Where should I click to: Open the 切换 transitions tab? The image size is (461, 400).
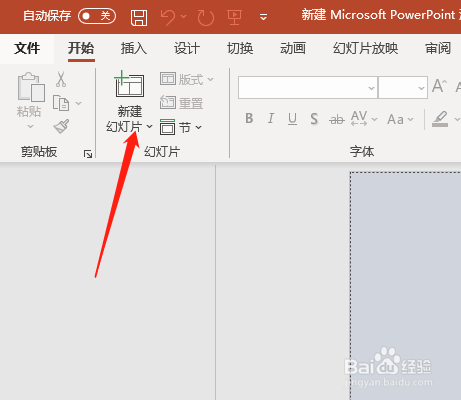click(x=240, y=49)
